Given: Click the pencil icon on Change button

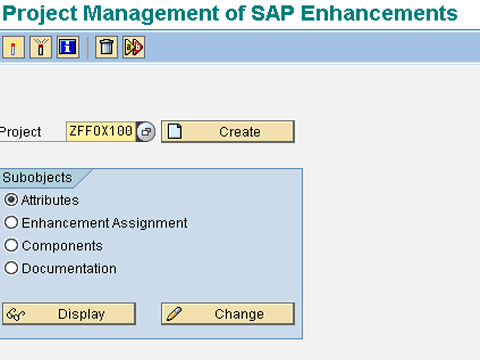Looking at the screenshot, I should (174, 314).
